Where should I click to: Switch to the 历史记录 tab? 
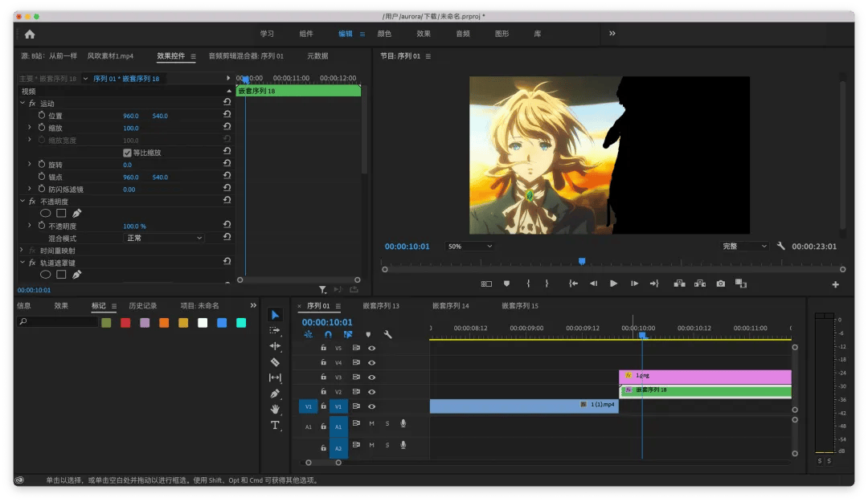[x=143, y=305]
